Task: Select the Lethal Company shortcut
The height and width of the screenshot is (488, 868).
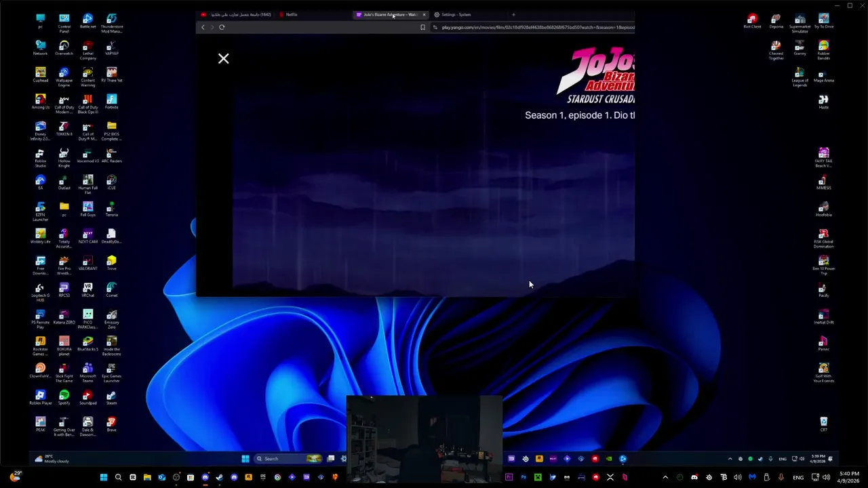Action: point(87,50)
